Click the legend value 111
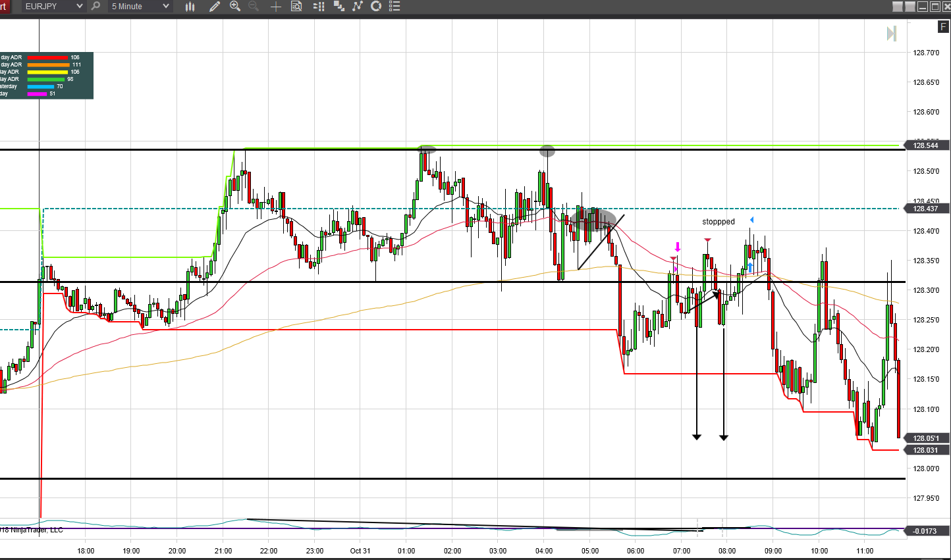 coord(76,65)
